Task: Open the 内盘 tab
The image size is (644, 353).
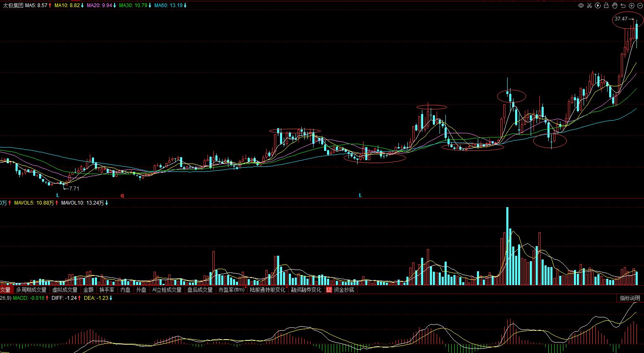Action: click(x=126, y=290)
